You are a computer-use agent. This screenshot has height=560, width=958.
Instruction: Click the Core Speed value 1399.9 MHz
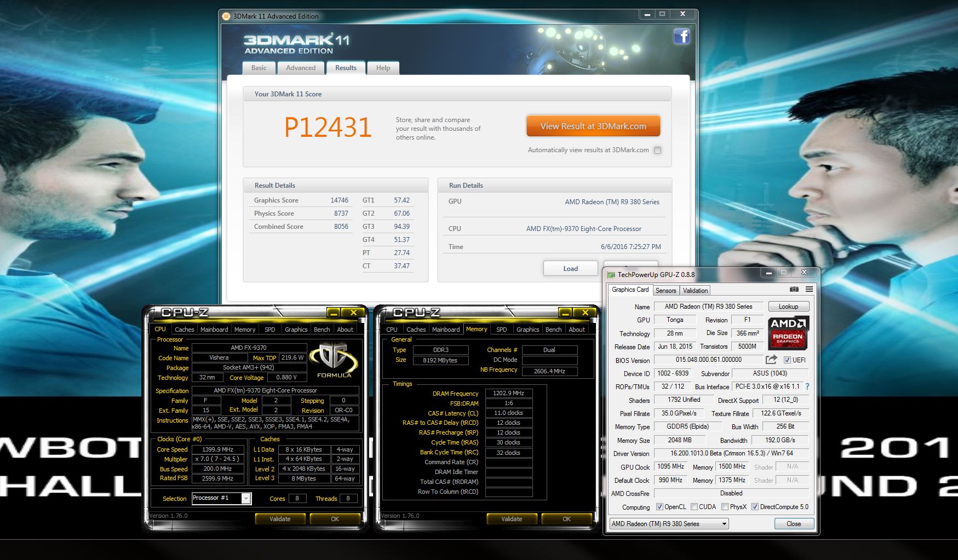[217, 449]
